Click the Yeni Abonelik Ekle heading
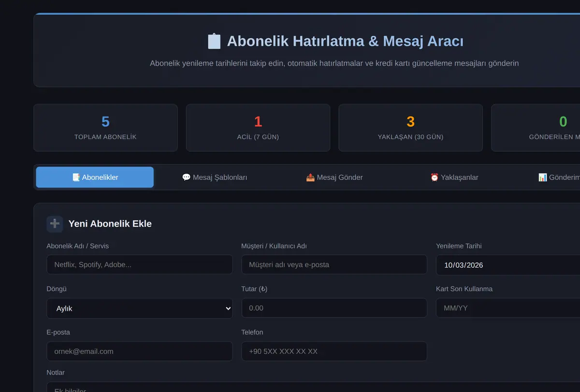 [110, 224]
